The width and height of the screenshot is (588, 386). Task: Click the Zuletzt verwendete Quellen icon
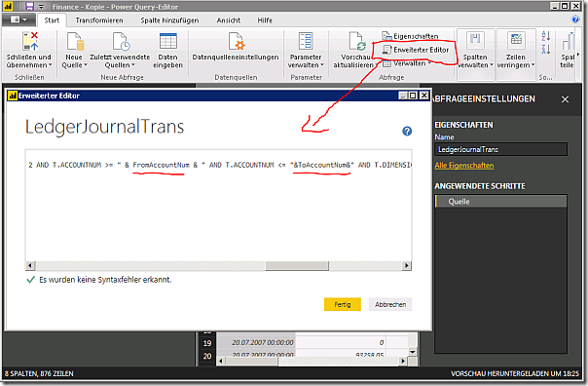[x=121, y=41]
